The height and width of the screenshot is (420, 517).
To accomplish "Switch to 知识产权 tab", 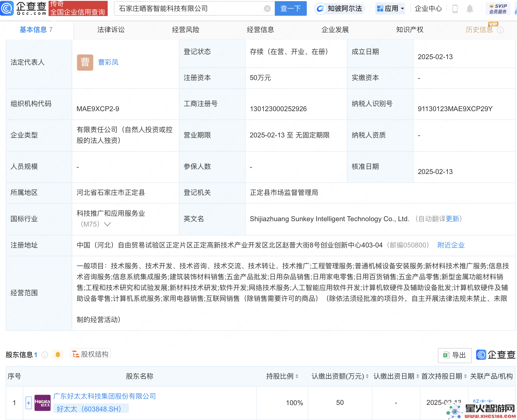I will (410, 30).
